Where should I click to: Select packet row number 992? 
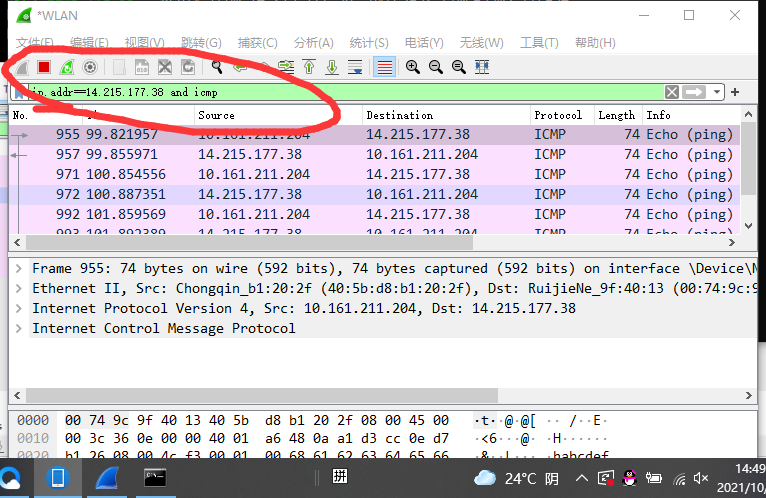tap(374, 215)
